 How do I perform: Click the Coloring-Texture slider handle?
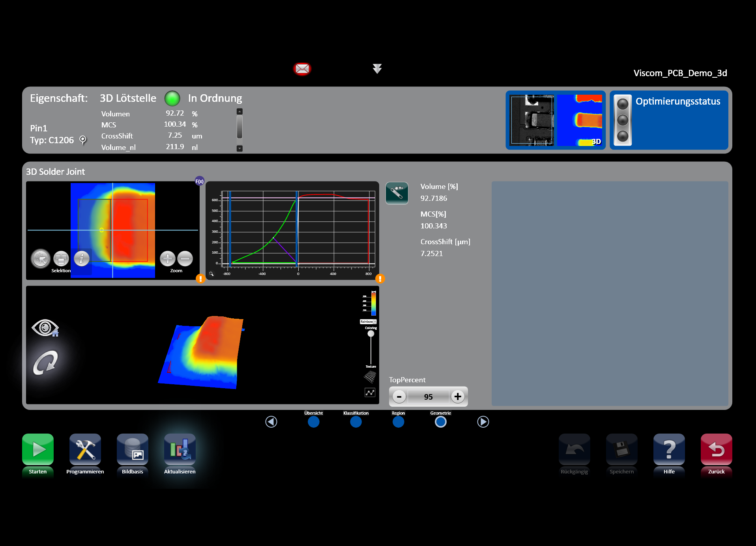coord(371,334)
